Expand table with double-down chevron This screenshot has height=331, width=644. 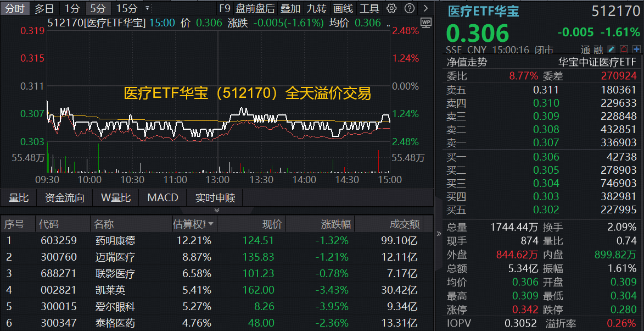pos(217,210)
